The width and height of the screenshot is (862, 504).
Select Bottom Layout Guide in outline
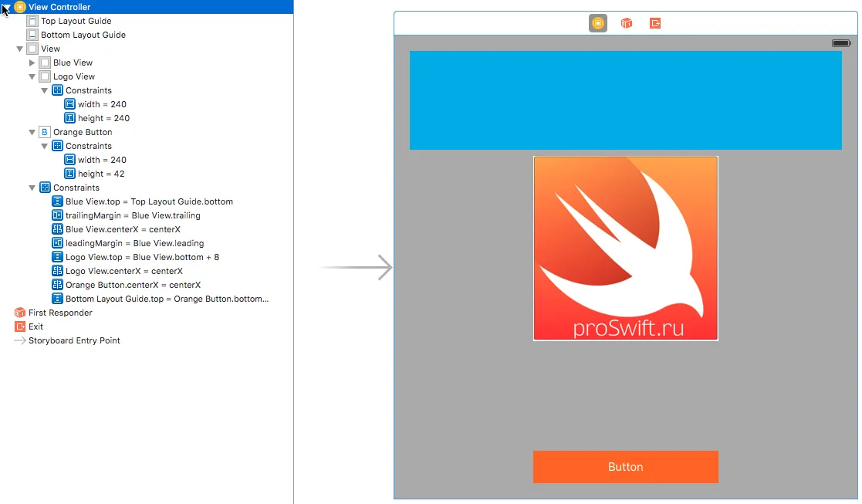83,35
